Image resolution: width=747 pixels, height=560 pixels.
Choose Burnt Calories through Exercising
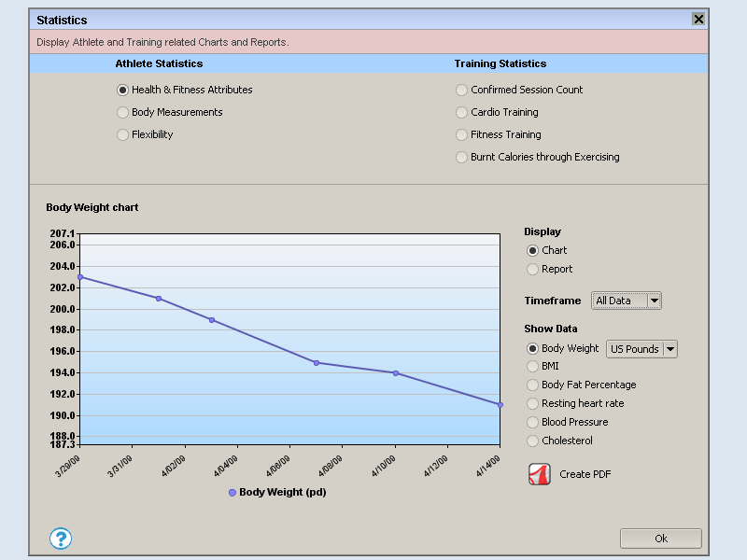click(x=462, y=158)
